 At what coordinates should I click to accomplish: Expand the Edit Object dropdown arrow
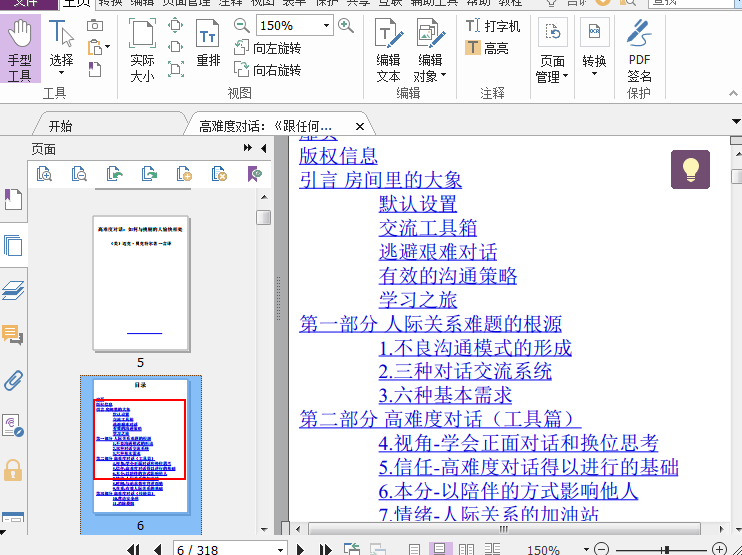tap(443, 75)
